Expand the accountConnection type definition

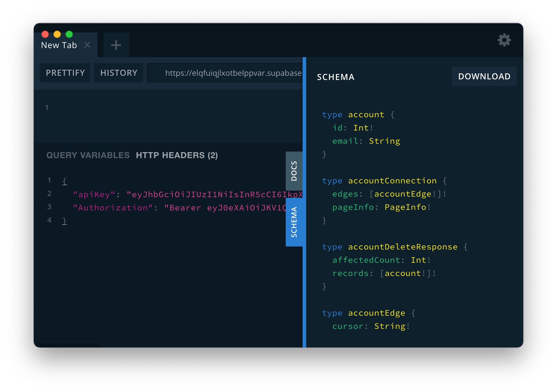pos(392,180)
